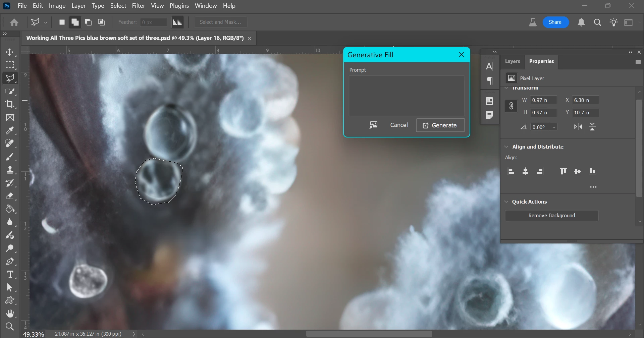Open the Beta features flask icon

tap(533, 22)
